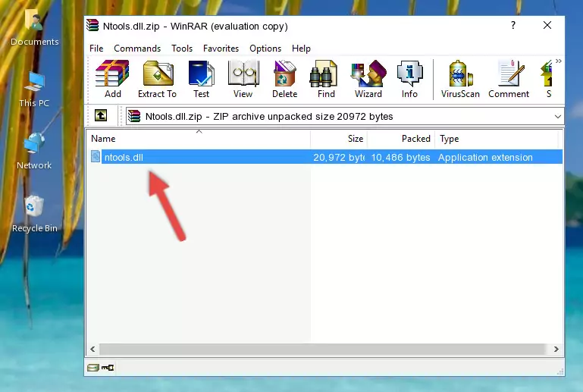The width and height of the screenshot is (583, 392).
Task: Click the 10,486 bytes packed value
Action: tap(400, 157)
